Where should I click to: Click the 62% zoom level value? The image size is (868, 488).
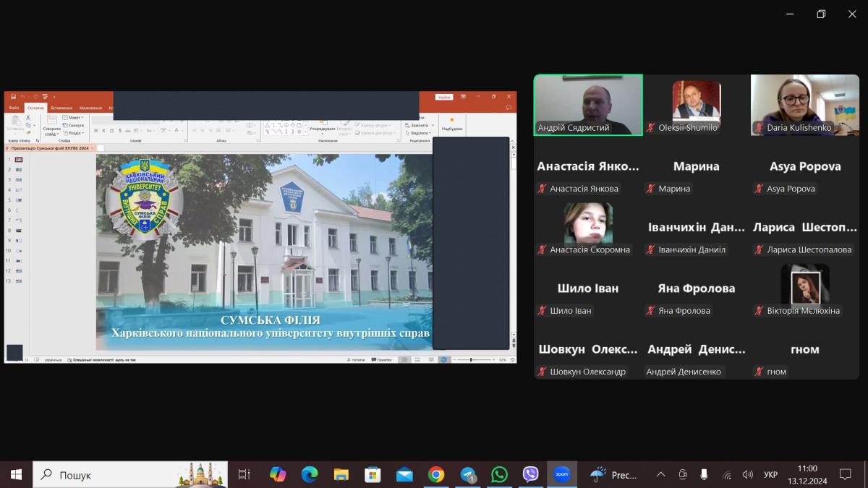click(502, 359)
